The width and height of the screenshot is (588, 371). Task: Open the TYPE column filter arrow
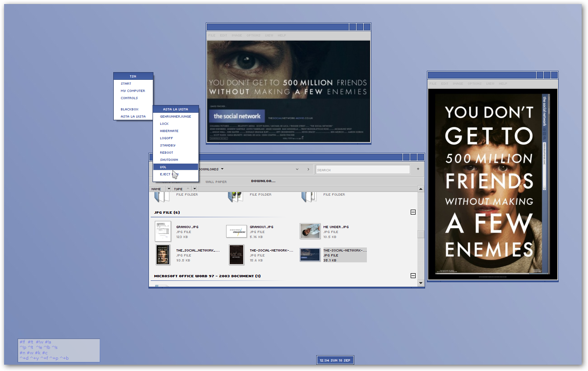(x=194, y=189)
